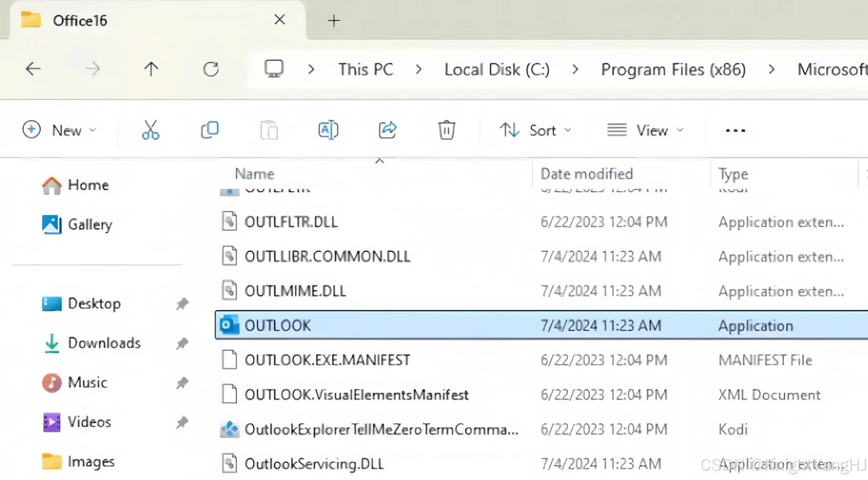This screenshot has width=868, height=480.
Task: Click the Rename icon
Action: pyautogui.click(x=328, y=130)
